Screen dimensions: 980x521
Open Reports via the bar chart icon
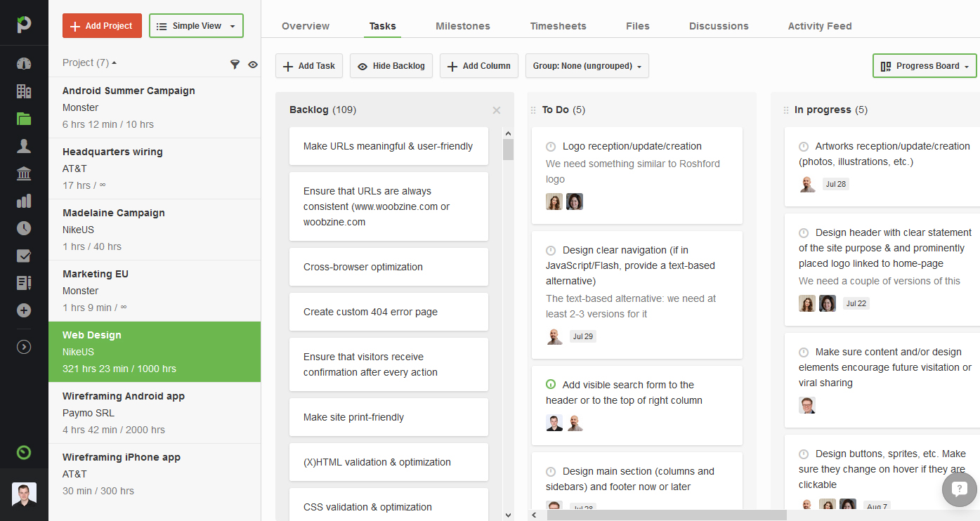(23, 200)
